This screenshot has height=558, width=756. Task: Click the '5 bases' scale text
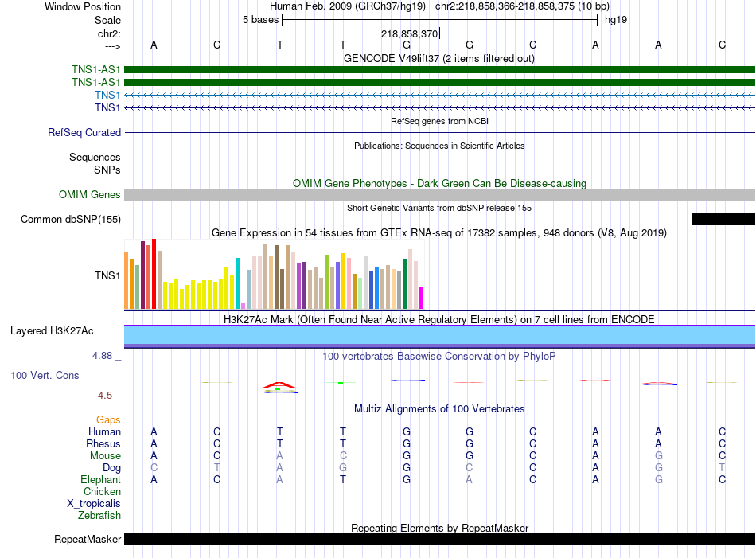tap(260, 20)
